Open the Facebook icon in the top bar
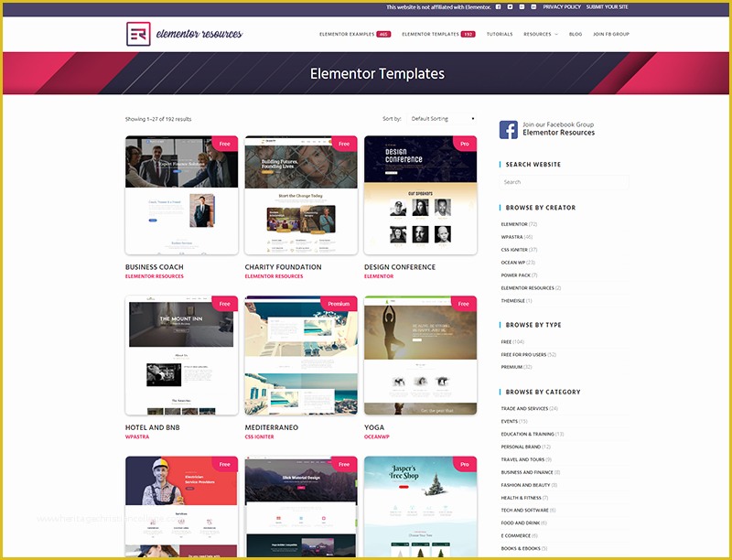This screenshot has height=560, width=732. pos(498,7)
